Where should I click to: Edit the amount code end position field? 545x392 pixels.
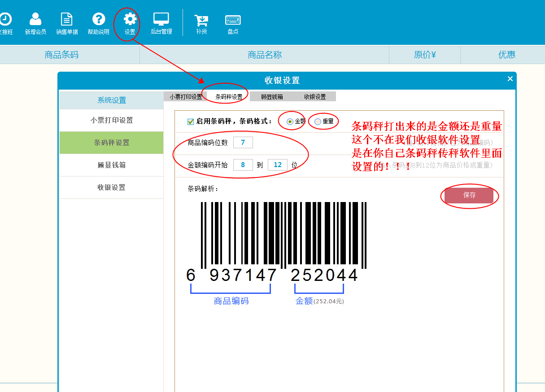click(x=278, y=165)
